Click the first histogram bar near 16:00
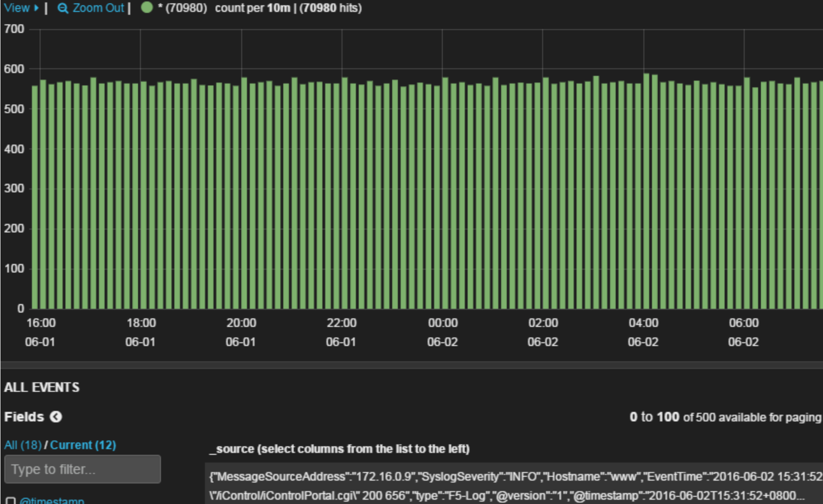The height and width of the screenshot is (504, 823). click(x=35, y=197)
